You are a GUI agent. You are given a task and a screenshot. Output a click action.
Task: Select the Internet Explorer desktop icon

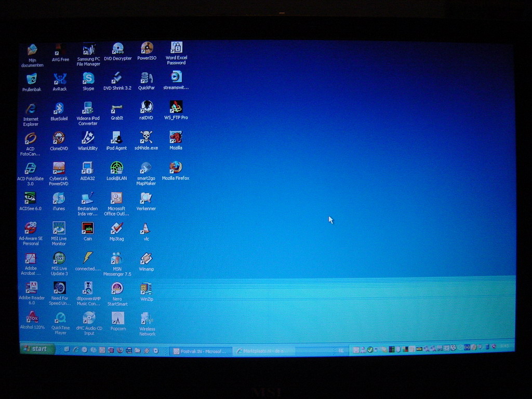point(31,115)
